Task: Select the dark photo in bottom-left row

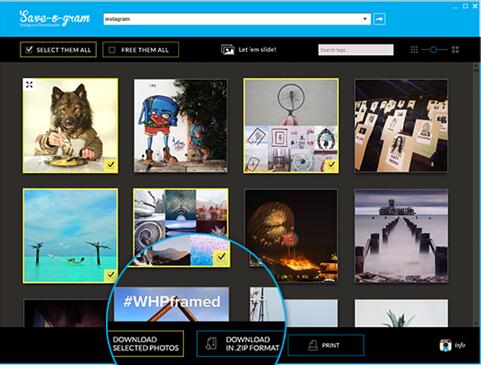Action: coord(66,313)
